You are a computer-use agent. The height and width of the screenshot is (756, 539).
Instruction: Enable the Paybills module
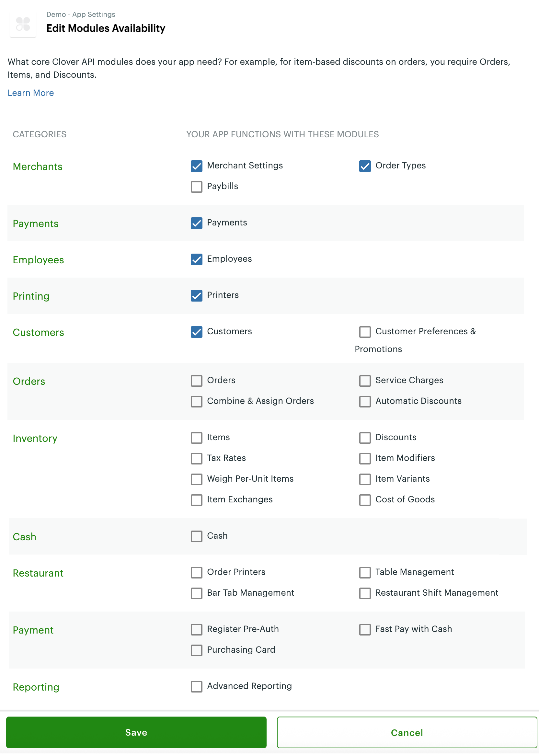(x=197, y=187)
